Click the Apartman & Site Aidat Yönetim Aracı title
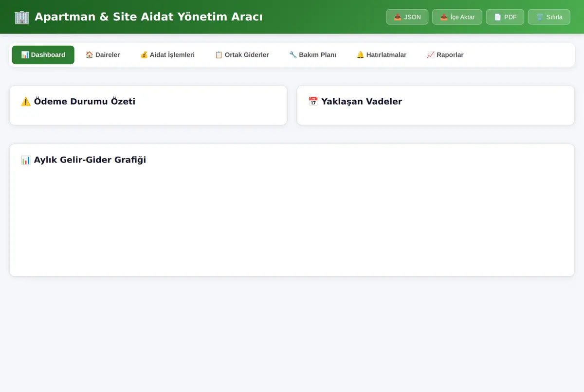584x392 pixels. [149, 17]
